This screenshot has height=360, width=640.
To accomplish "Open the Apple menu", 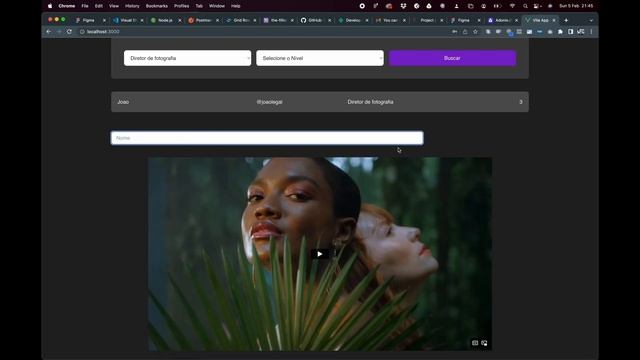I will click(50, 6).
